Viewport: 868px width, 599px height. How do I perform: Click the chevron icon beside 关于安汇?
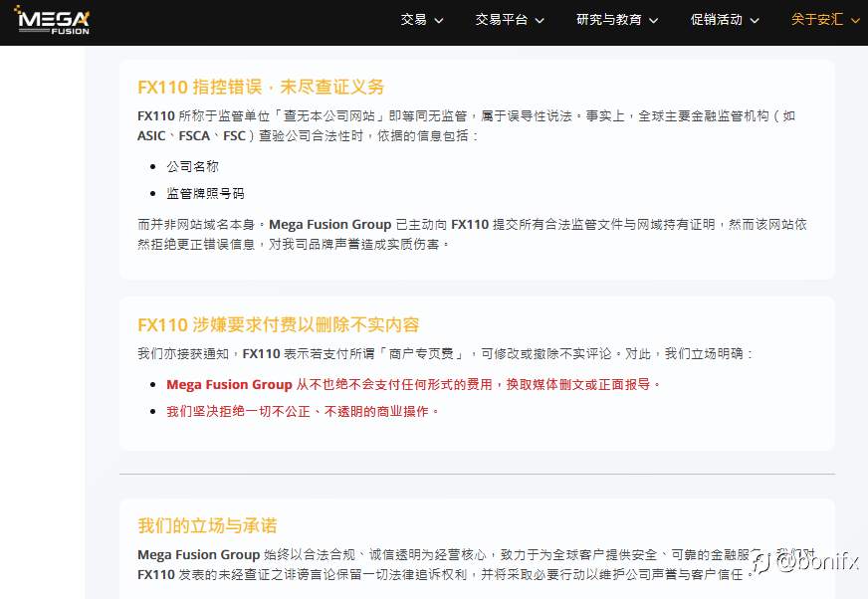[x=856, y=20]
